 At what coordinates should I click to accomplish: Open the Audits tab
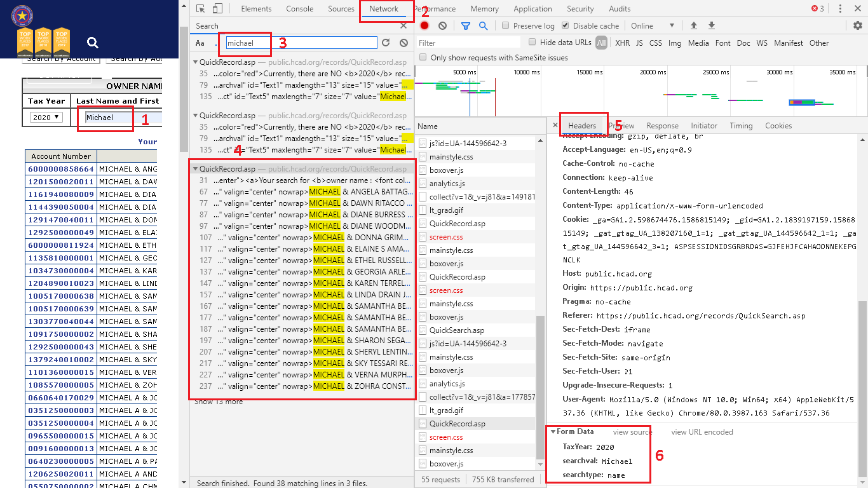[x=620, y=9]
